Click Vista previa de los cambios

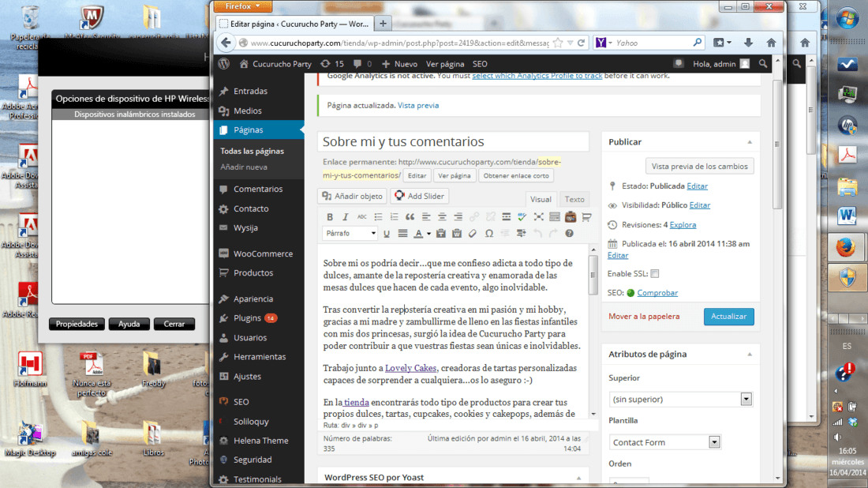[x=699, y=166]
